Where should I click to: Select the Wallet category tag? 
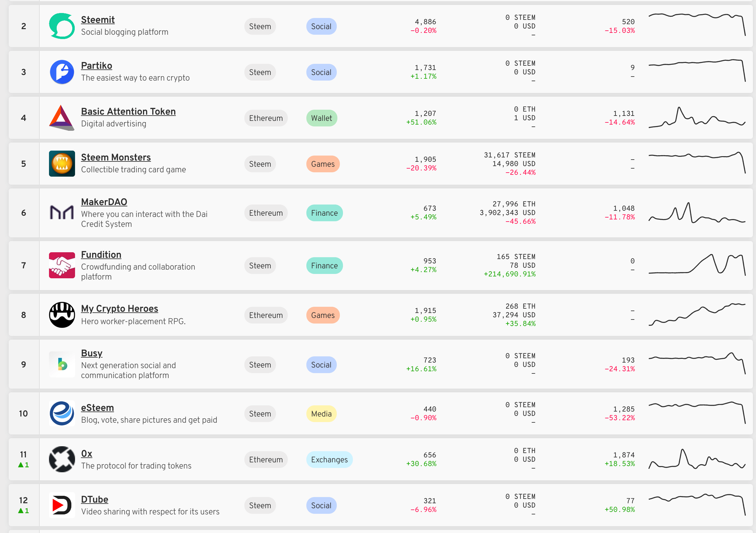[x=322, y=118]
